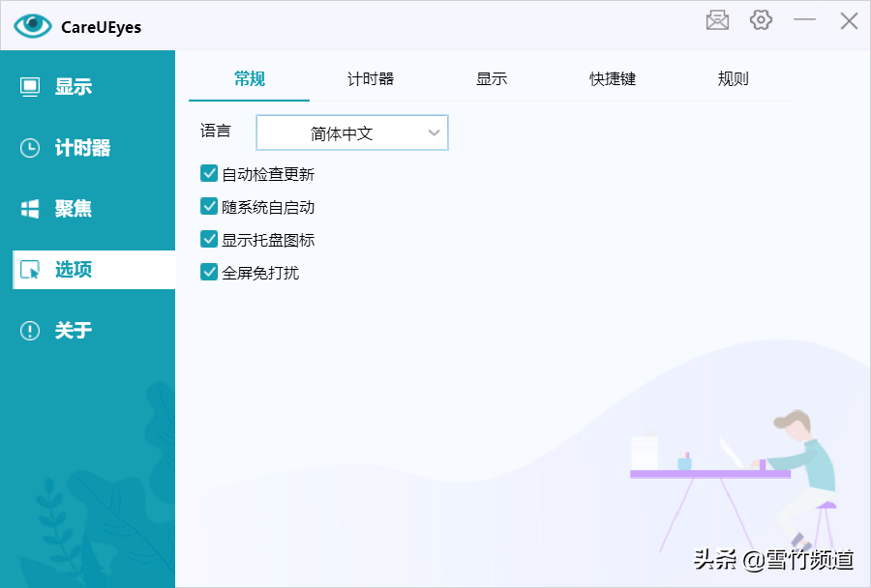Uncheck the 自动检查更新 checkbox
871x588 pixels.
point(209,174)
